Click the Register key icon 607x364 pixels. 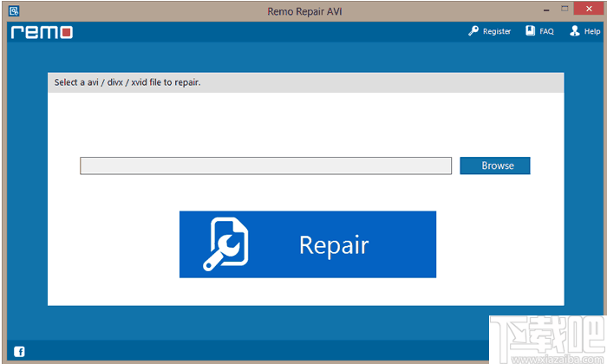pos(473,31)
